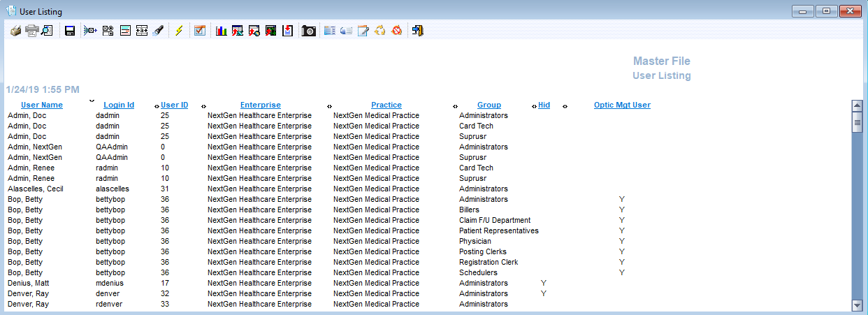Sort by the Login Id column header
Screen dimensions: 868x315
[x=119, y=105]
